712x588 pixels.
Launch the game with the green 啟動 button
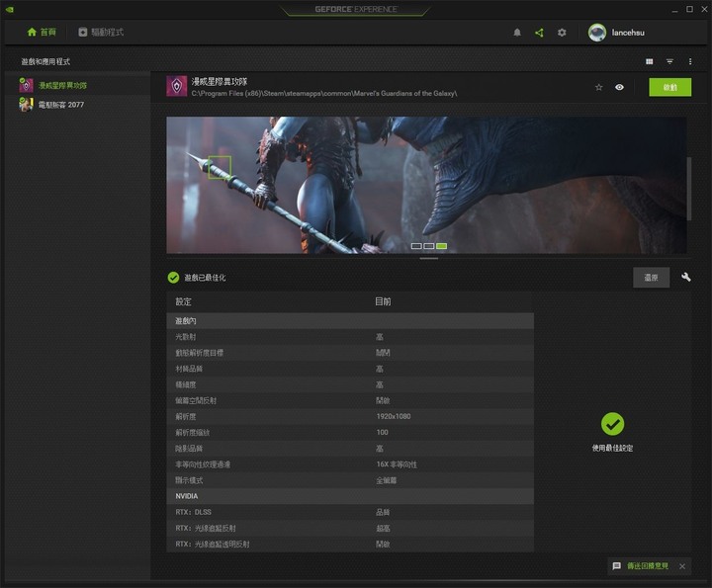click(669, 87)
